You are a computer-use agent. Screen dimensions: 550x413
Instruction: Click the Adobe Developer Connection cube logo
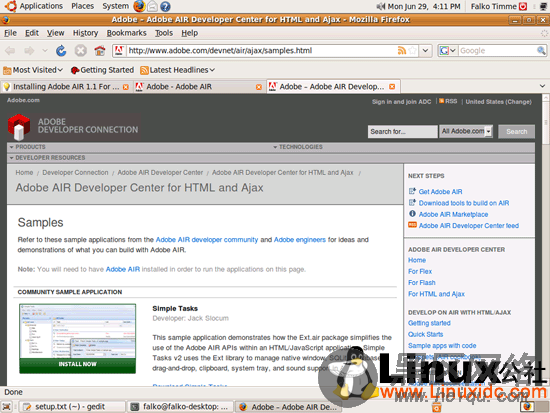(x=19, y=127)
